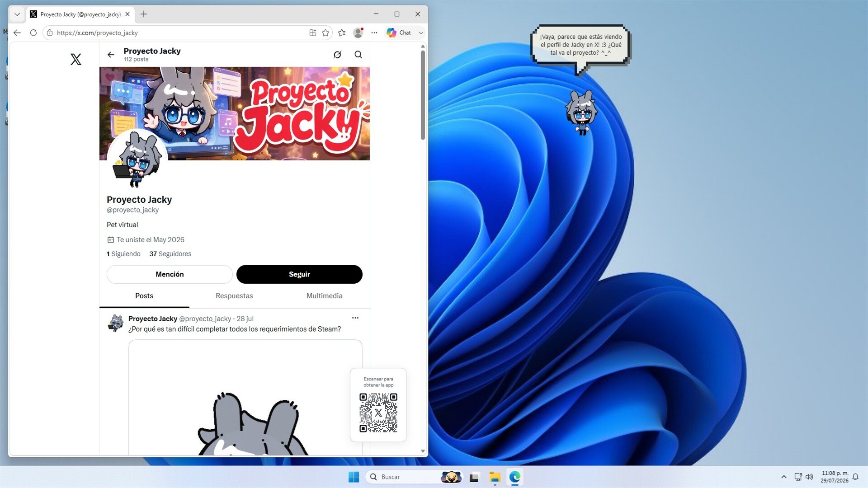Viewport: 868px width, 488px height.
Task: Click the post's small avatar
Action: (x=116, y=323)
